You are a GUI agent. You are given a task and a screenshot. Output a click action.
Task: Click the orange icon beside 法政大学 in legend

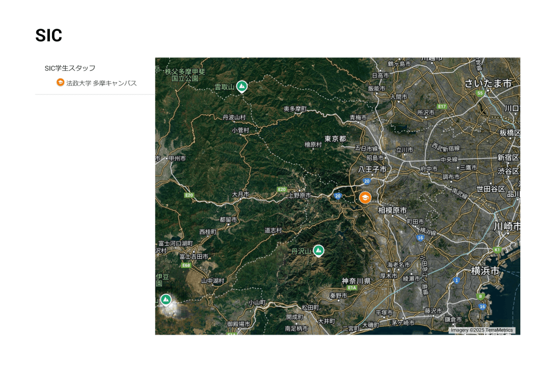click(60, 83)
